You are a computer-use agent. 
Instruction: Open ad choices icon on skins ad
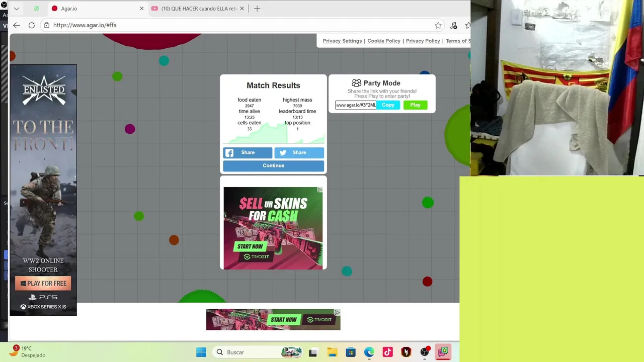click(320, 190)
